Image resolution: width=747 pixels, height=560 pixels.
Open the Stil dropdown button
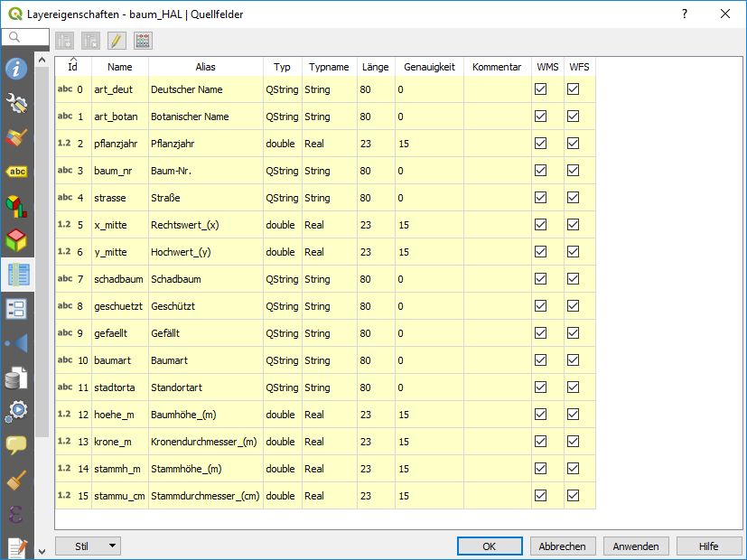click(x=88, y=546)
